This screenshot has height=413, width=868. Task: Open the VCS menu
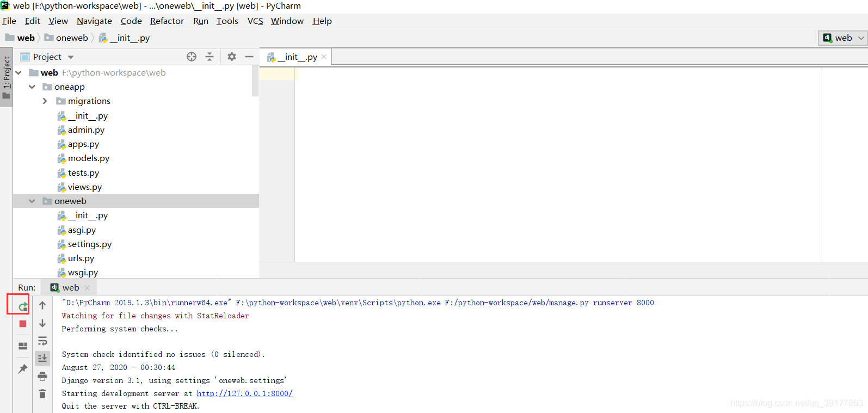[255, 21]
